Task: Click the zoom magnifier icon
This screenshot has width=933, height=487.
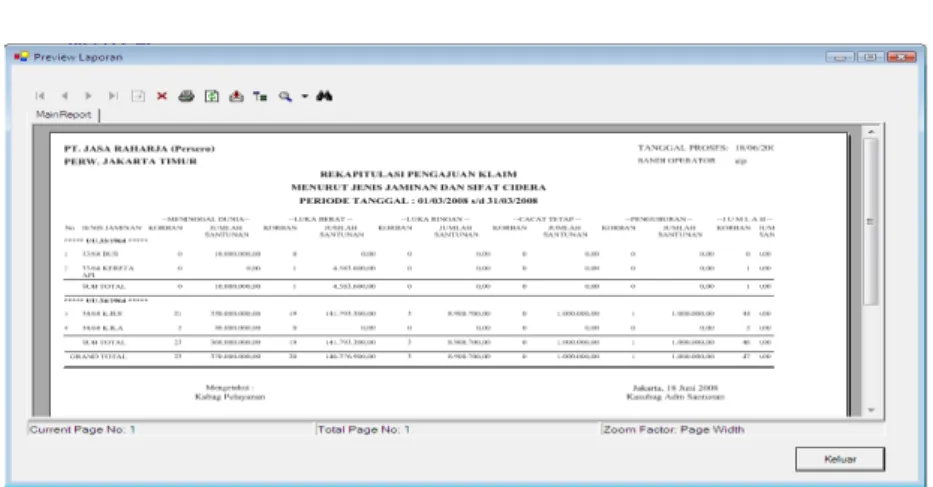Action: (x=285, y=96)
